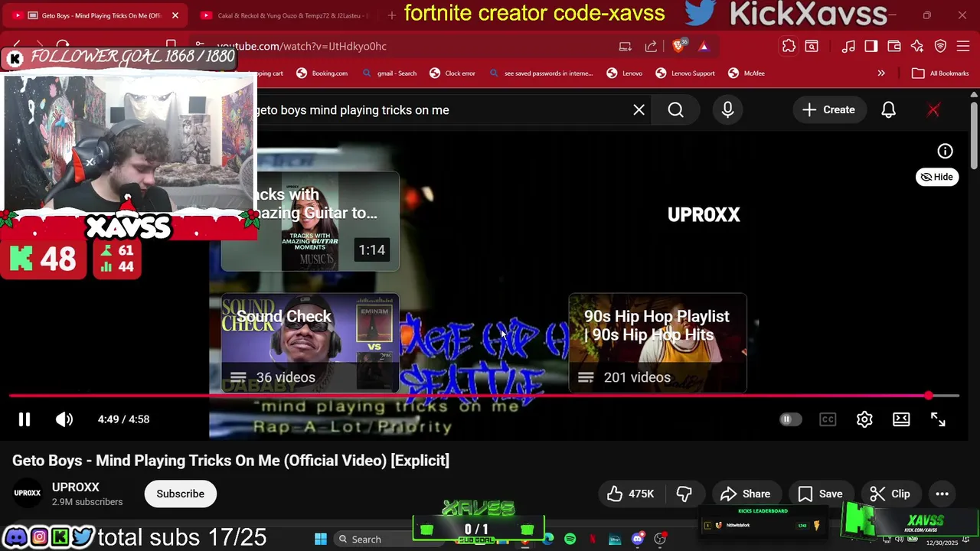This screenshot has width=980, height=551.
Task: Run the search with the magnifying glass icon
Action: point(675,109)
